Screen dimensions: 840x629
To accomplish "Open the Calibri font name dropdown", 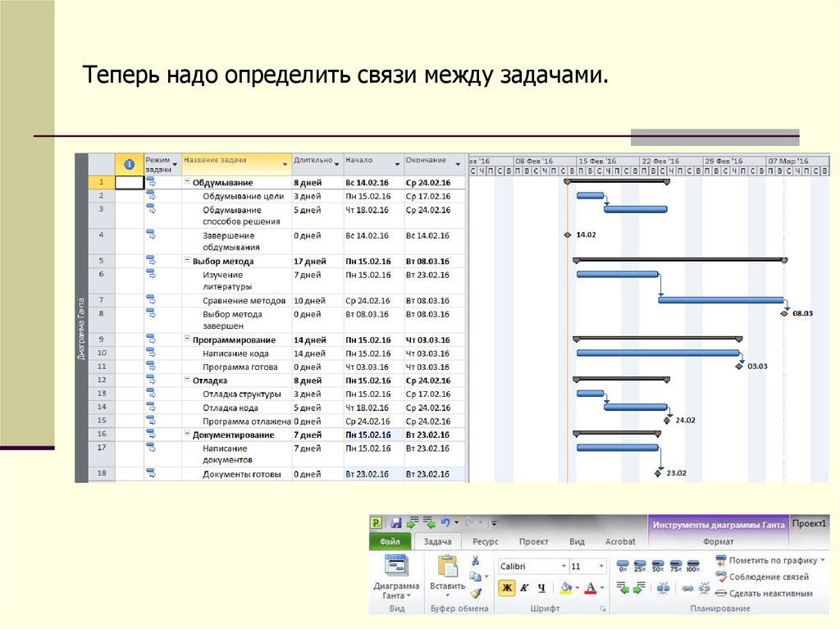I will coord(564,567).
